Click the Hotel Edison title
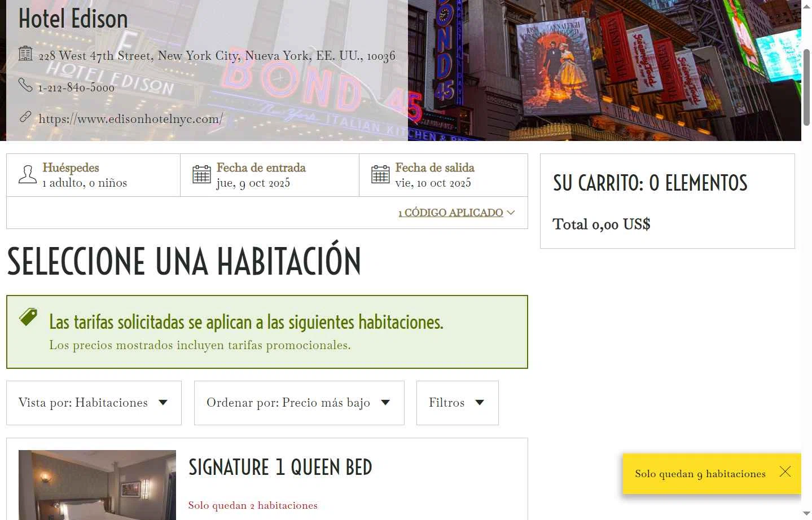The height and width of the screenshot is (520, 812). click(x=73, y=19)
